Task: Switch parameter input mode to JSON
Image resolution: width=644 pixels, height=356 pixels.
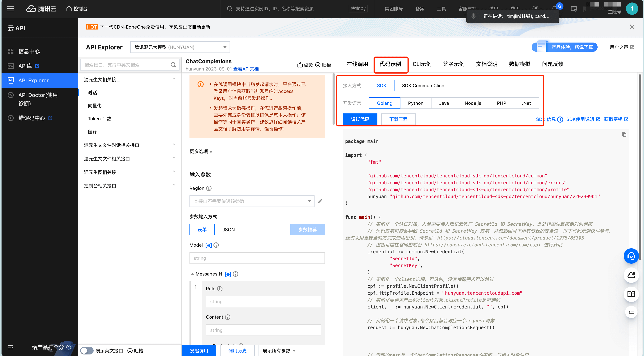Action: click(229, 229)
